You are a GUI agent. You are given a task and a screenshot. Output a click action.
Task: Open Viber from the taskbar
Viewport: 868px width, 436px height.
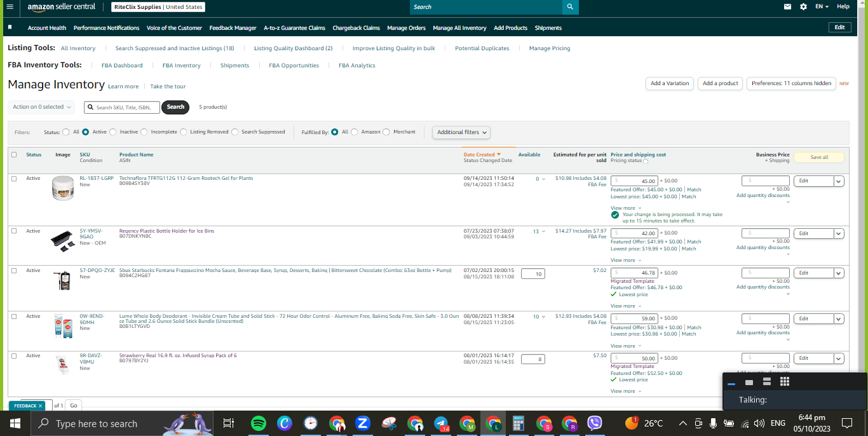click(595, 423)
